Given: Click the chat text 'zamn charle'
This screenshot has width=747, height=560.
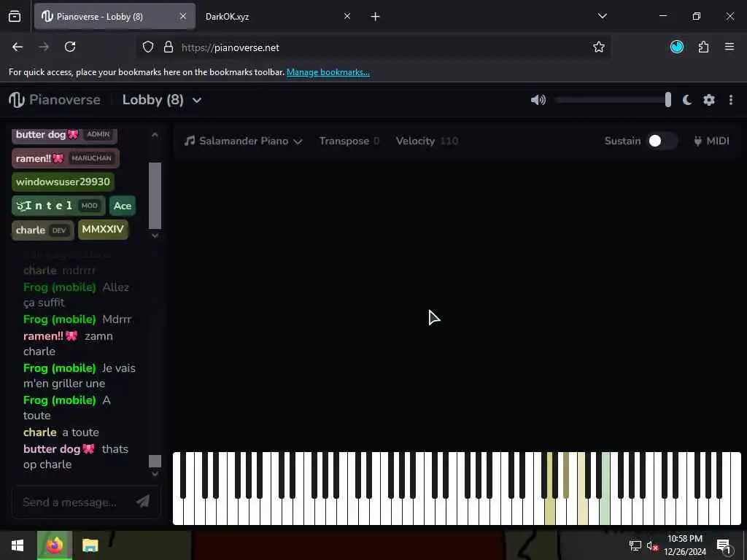Looking at the screenshot, I should click(x=68, y=344).
